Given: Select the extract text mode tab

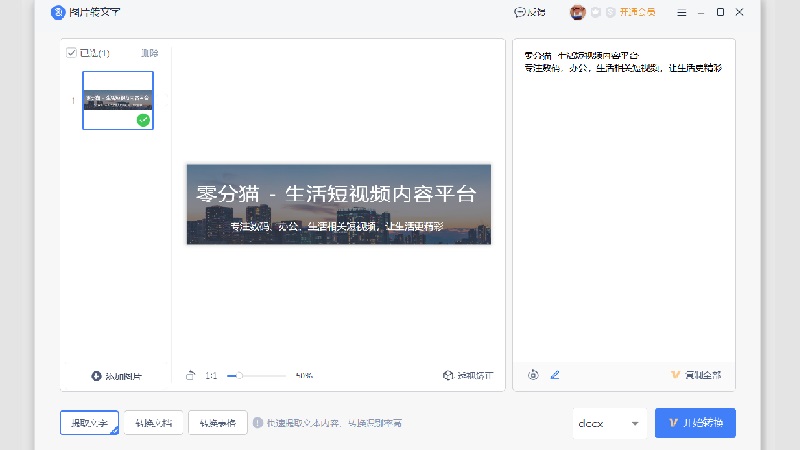Looking at the screenshot, I should tap(89, 423).
